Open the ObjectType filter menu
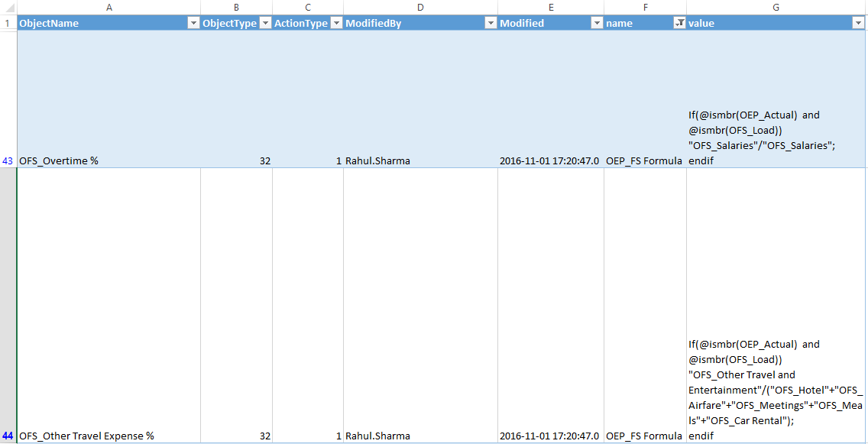This screenshot has width=868, height=444. click(265, 23)
